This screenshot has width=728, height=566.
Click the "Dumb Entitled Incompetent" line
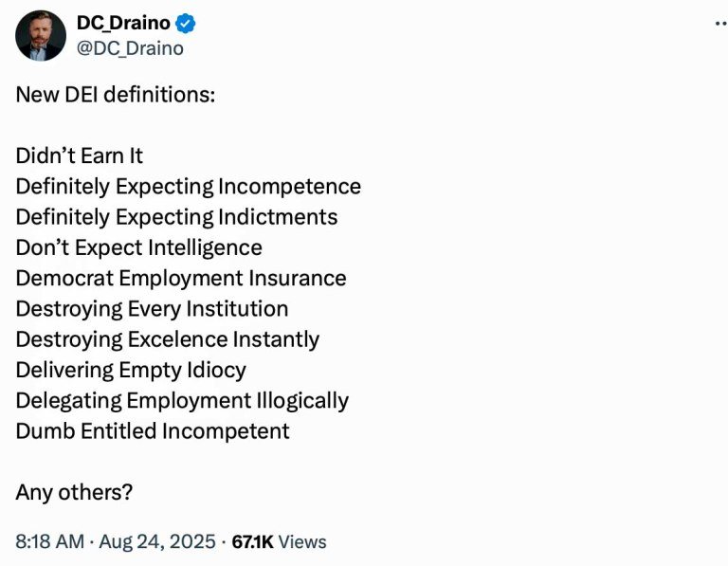pos(153,430)
